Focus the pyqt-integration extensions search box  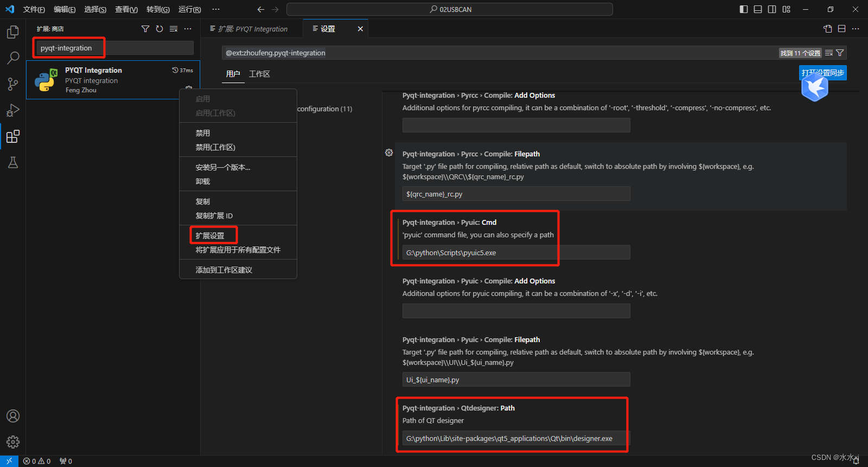[x=114, y=48]
